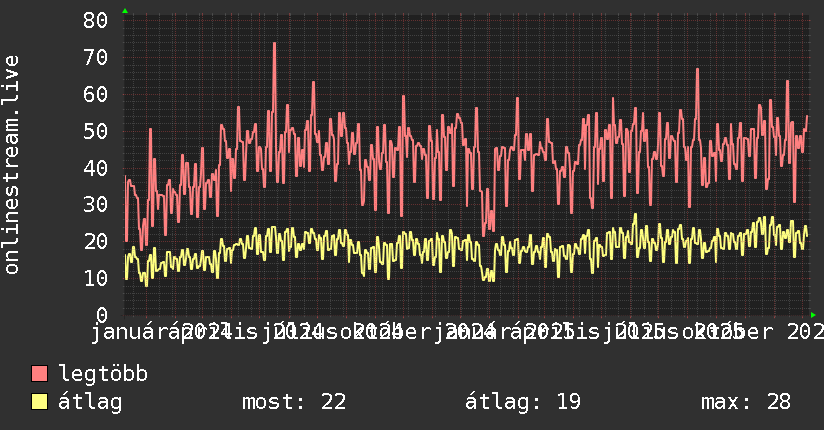824x430 pixels.
Task: Click the yellow átlag legend swatch
Action: 39,401
